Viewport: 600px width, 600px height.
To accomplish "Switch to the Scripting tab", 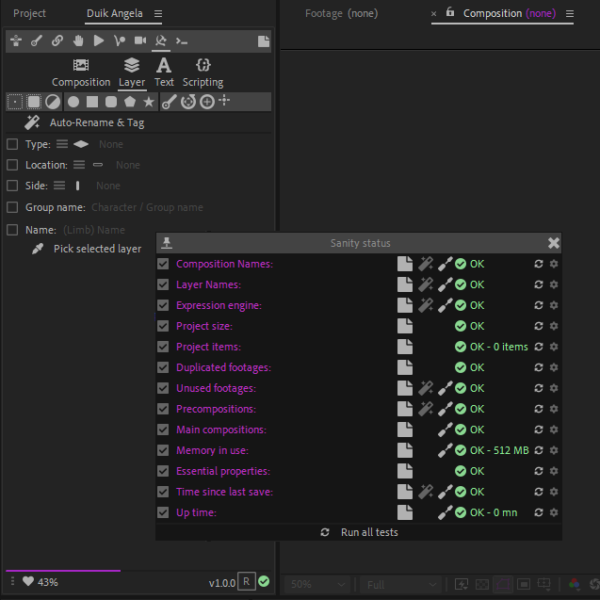I will tap(203, 72).
